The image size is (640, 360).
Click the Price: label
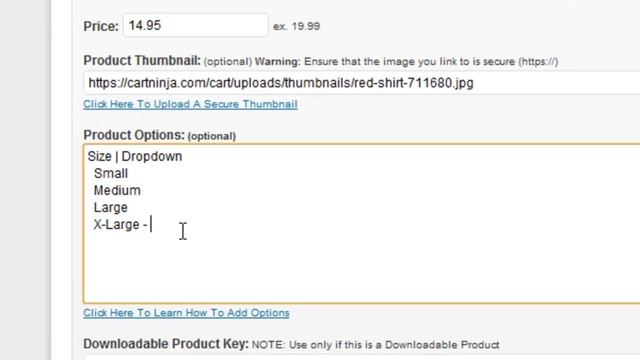click(101, 26)
